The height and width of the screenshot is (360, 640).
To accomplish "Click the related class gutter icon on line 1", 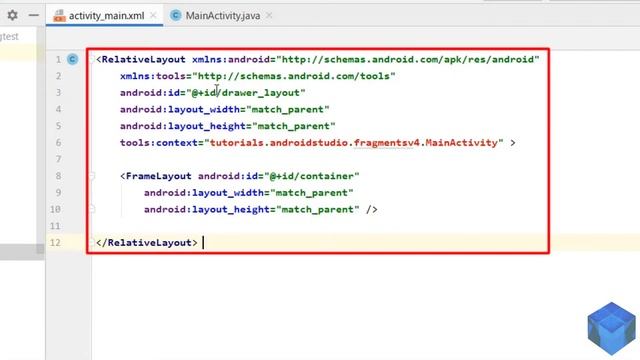I will click(x=73, y=59).
